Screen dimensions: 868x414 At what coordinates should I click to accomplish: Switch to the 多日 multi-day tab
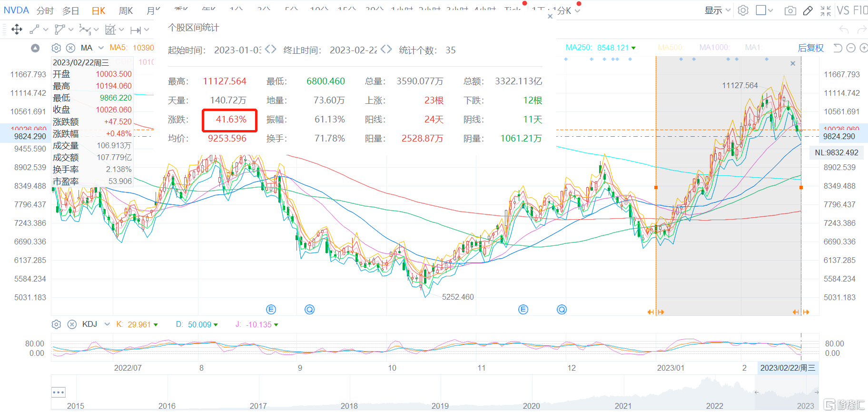coord(70,10)
